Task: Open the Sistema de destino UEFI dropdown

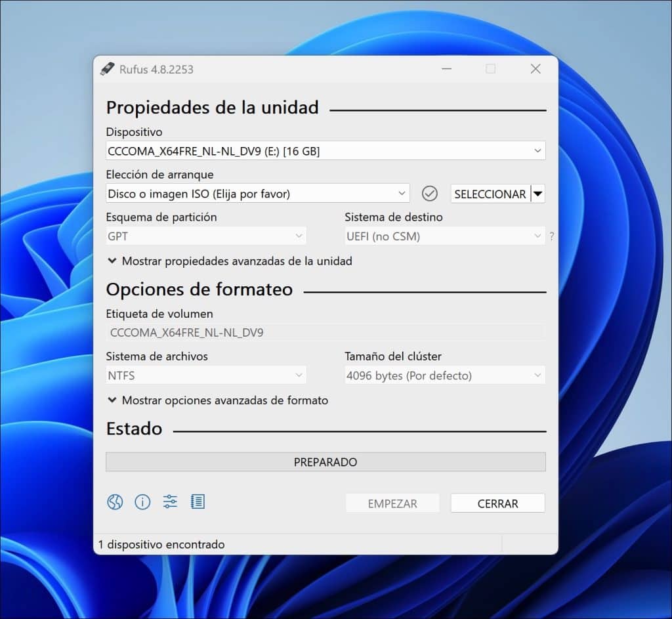Action: [445, 236]
